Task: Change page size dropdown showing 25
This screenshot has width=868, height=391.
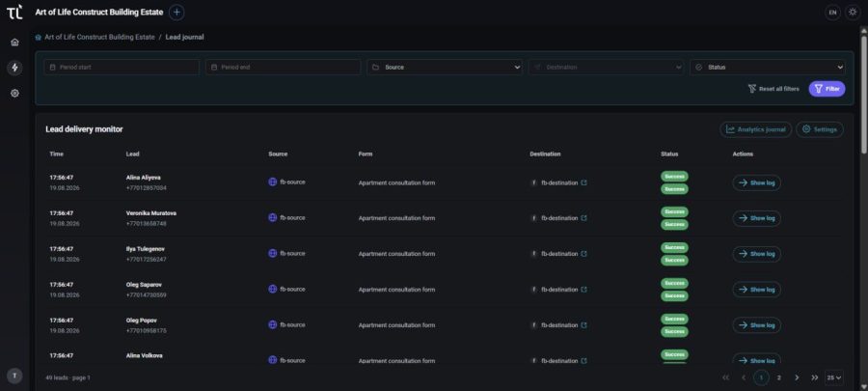Action: 834,377
